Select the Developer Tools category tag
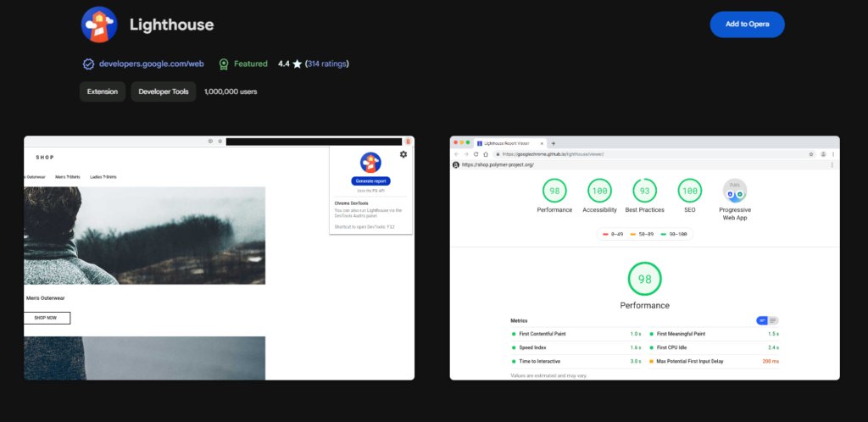 click(x=164, y=92)
